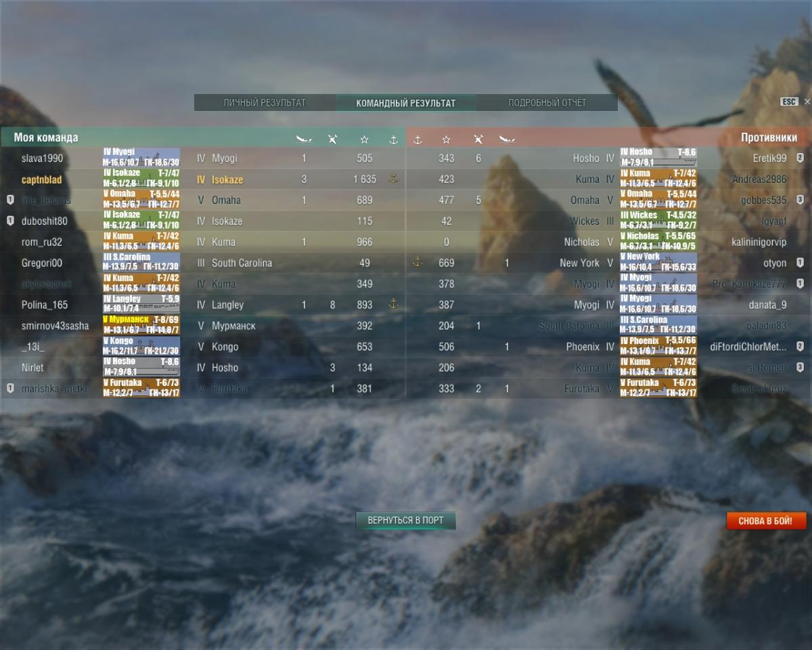The height and width of the screenshot is (650, 812).
Task: Click the anchor icon in the enemy team header
Action: pos(418,139)
